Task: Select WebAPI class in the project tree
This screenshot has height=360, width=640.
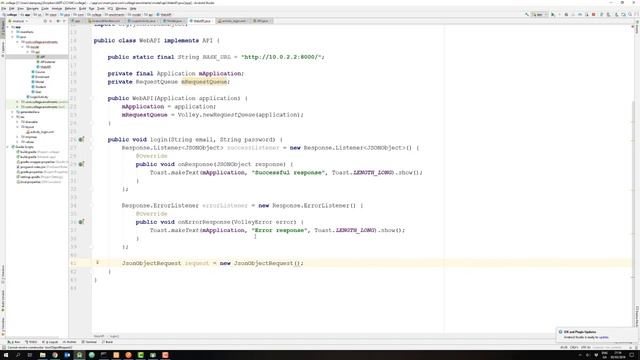Action: 44,67
